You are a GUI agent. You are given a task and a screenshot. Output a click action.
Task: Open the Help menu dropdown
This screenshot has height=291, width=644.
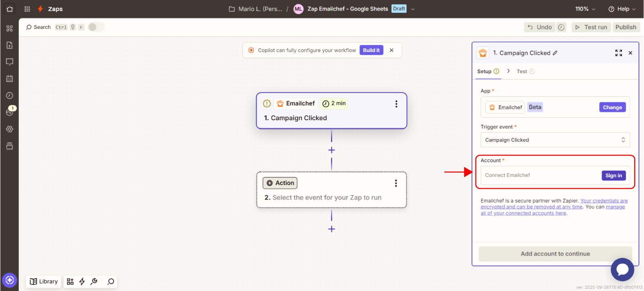click(x=621, y=9)
